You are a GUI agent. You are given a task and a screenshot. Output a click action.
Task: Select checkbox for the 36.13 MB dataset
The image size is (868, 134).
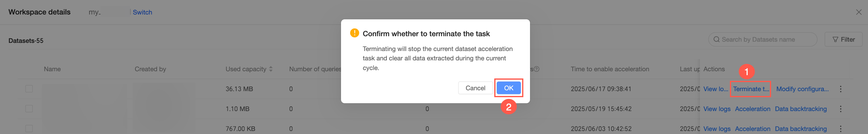click(x=29, y=89)
